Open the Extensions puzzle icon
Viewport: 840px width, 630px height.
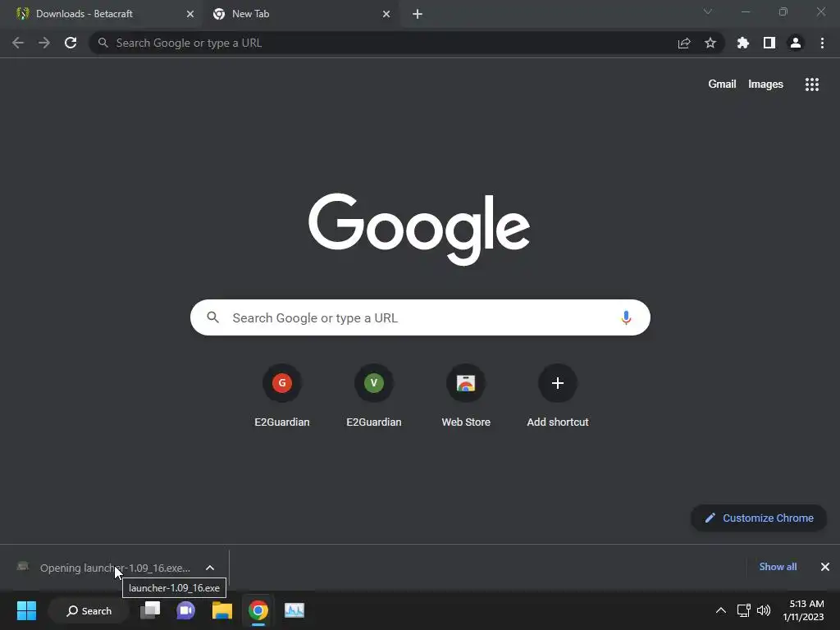click(x=743, y=43)
